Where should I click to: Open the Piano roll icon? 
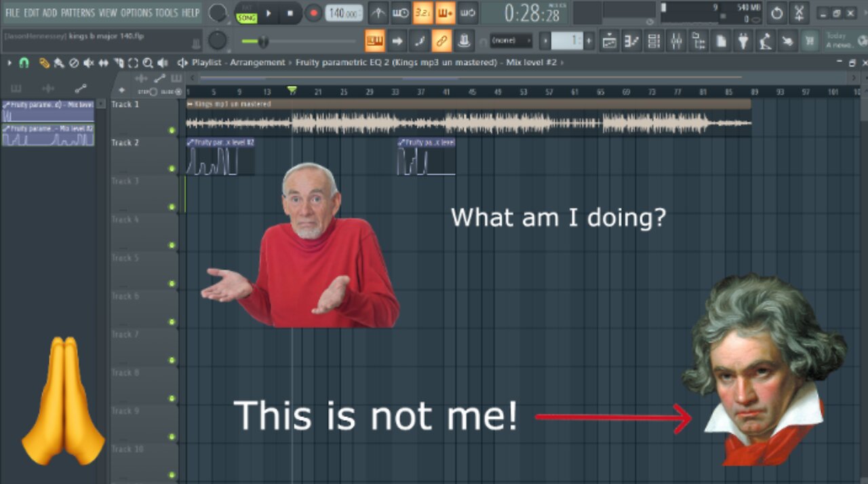(631, 41)
